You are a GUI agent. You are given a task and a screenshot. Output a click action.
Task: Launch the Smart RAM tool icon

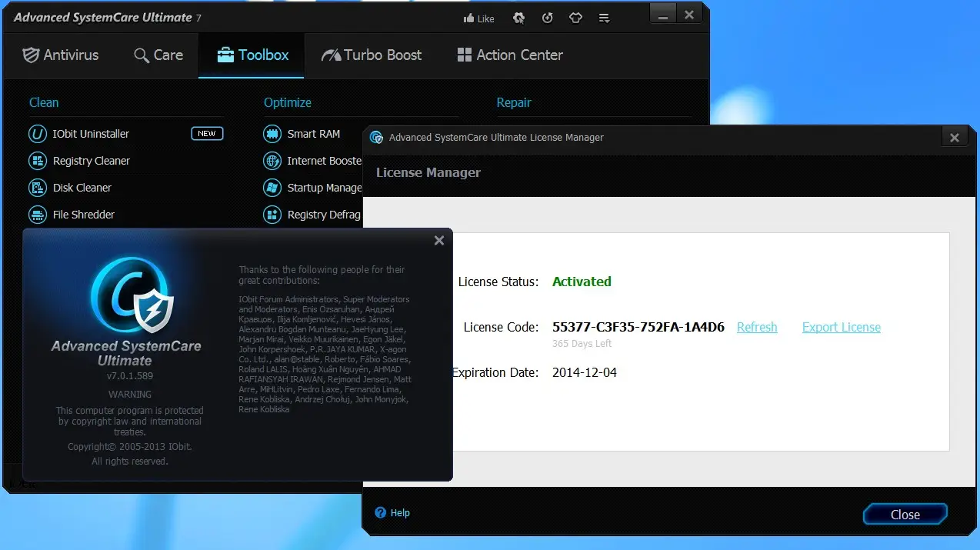point(272,134)
